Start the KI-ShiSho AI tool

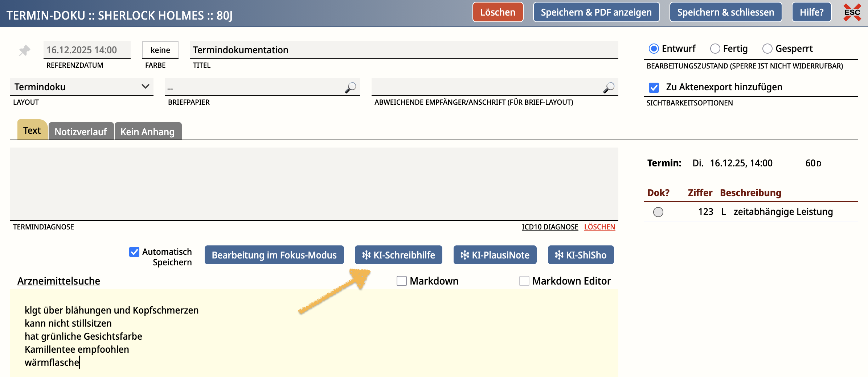(x=581, y=255)
